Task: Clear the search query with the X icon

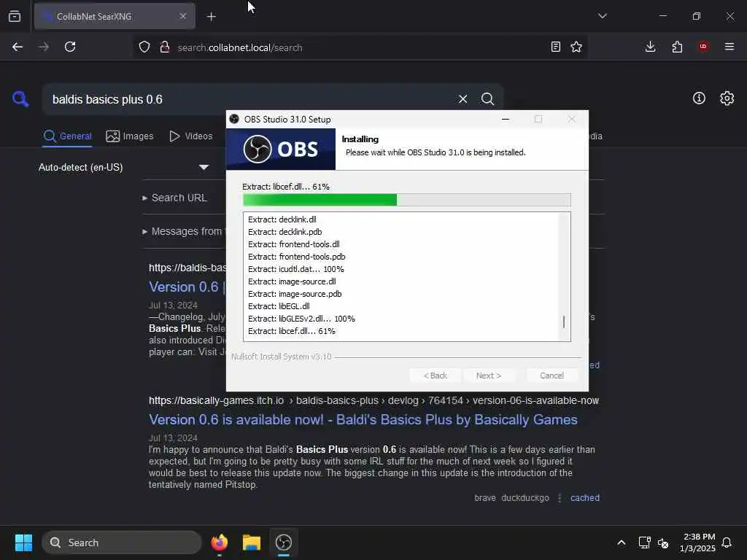Action: click(x=462, y=98)
